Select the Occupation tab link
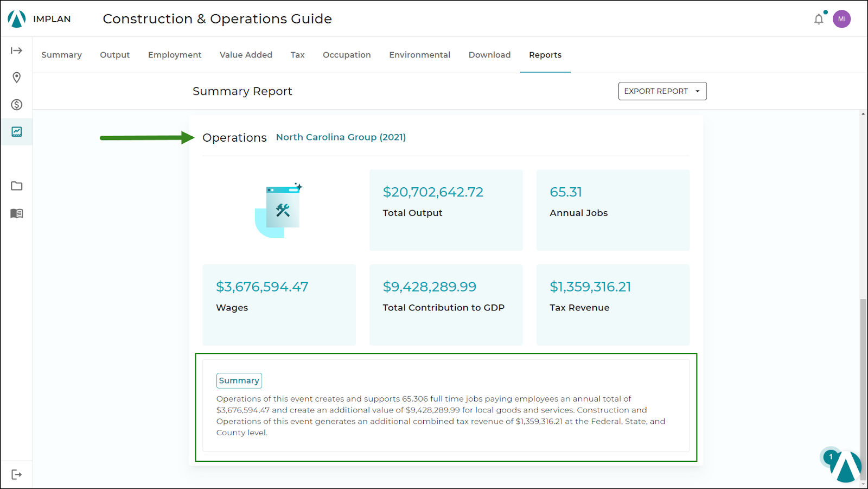The image size is (868, 489). click(x=347, y=55)
